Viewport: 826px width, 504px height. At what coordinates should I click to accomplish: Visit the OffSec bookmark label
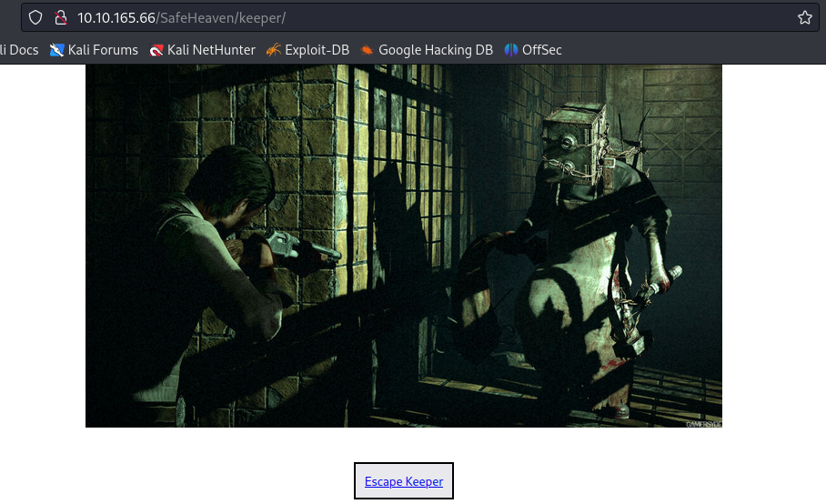click(x=542, y=50)
